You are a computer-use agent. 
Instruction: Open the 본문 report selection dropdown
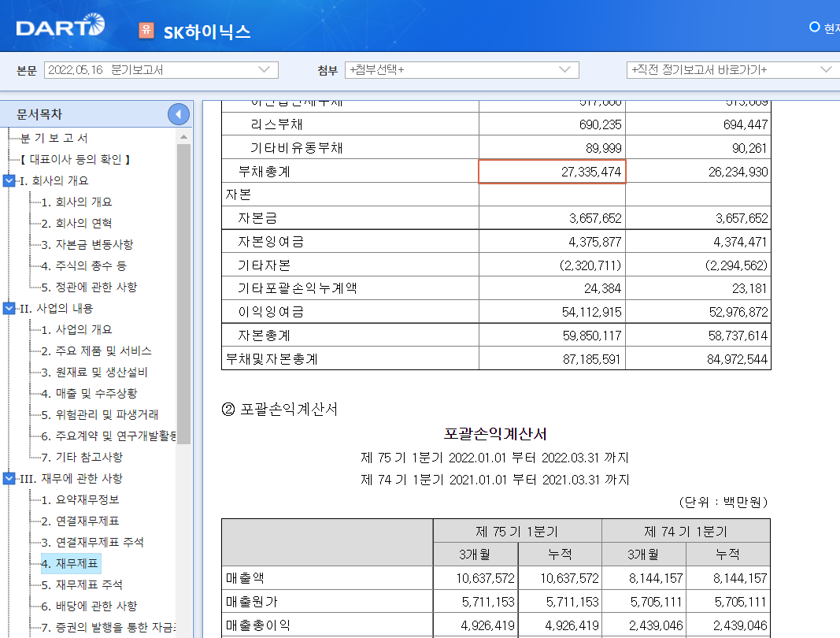point(161,70)
